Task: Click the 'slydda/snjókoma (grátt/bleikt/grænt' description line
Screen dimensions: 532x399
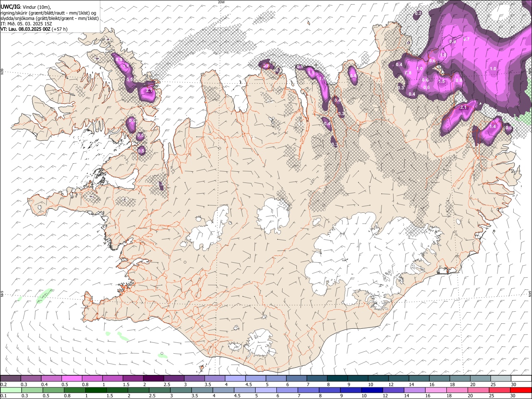Action: [x=49, y=18]
